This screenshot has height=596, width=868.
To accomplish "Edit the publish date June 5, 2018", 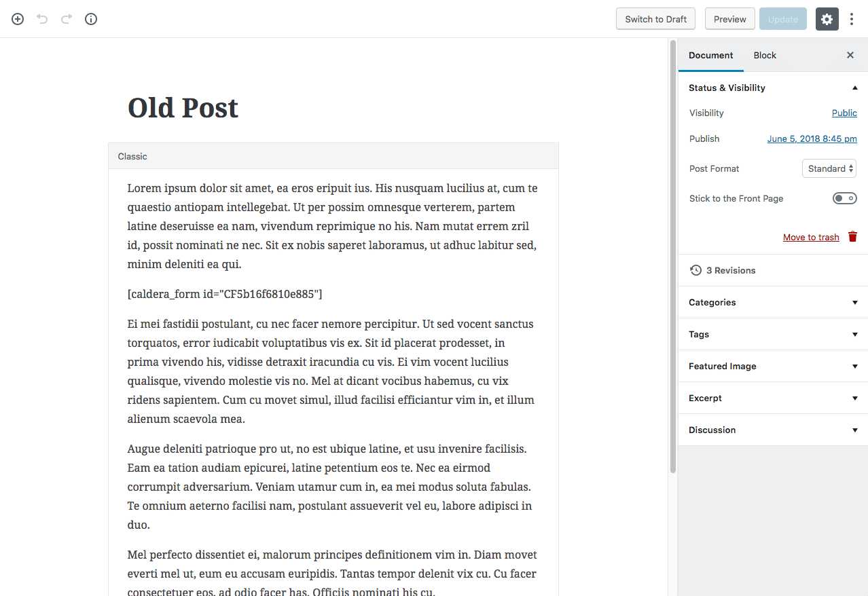I will tap(812, 138).
